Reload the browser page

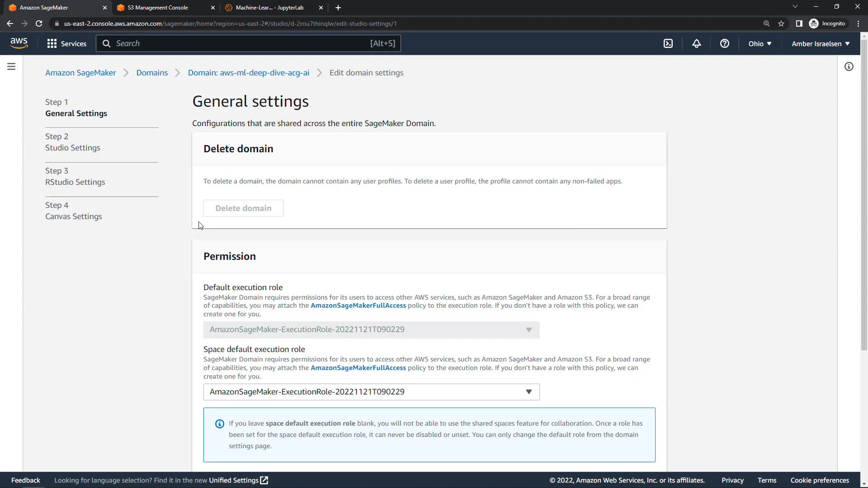[39, 23]
